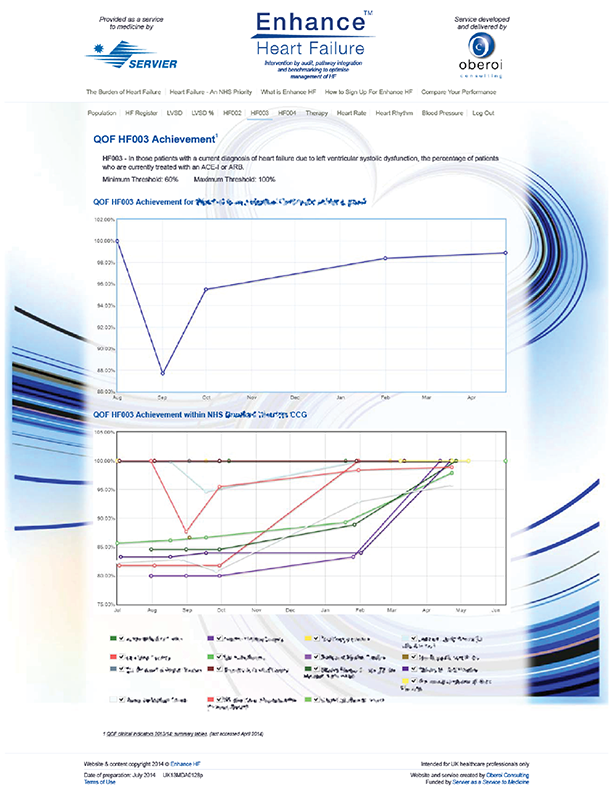Switch to the HF004 tab

[x=287, y=113]
